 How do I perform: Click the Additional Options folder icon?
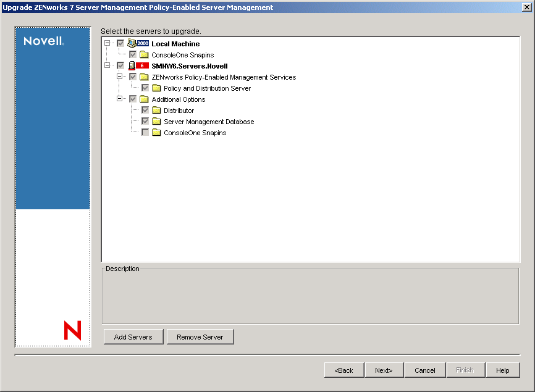coord(145,99)
